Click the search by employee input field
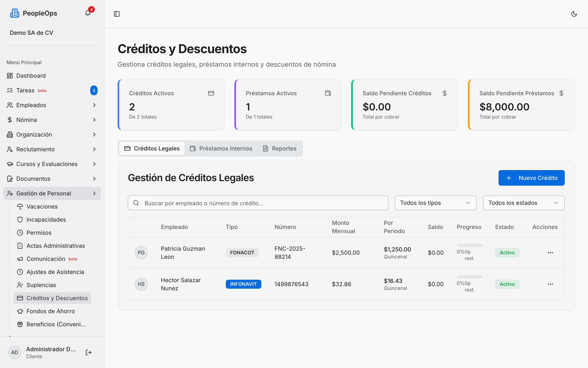The width and height of the screenshot is (588, 368). pyautogui.click(x=258, y=203)
